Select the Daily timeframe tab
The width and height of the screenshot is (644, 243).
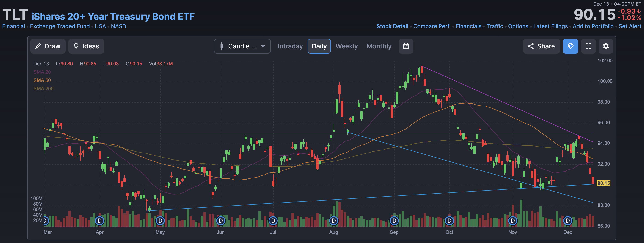(x=319, y=46)
